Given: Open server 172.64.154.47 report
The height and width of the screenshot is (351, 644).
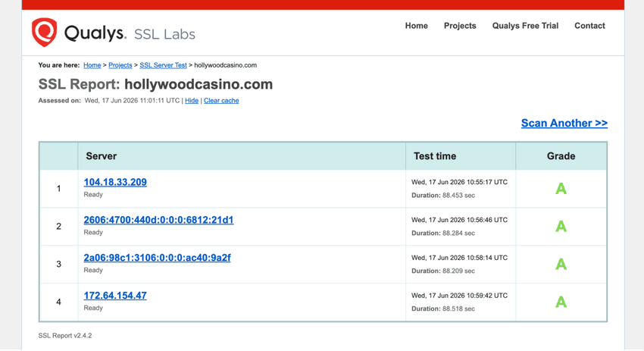Looking at the screenshot, I should pos(115,296).
